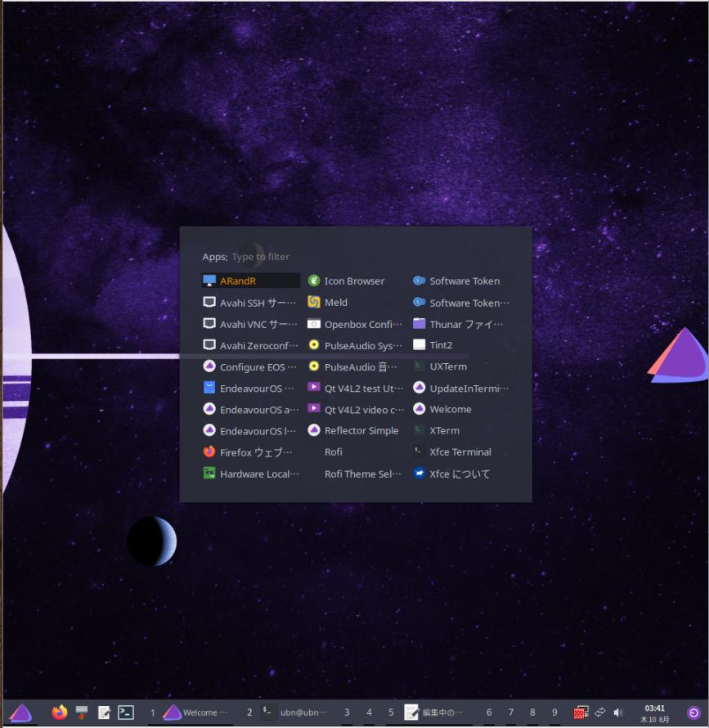Screen dimensions: 709x728
Task: Select the second Software Token entry
Action: pyautogui.click(x=461, y=303)
